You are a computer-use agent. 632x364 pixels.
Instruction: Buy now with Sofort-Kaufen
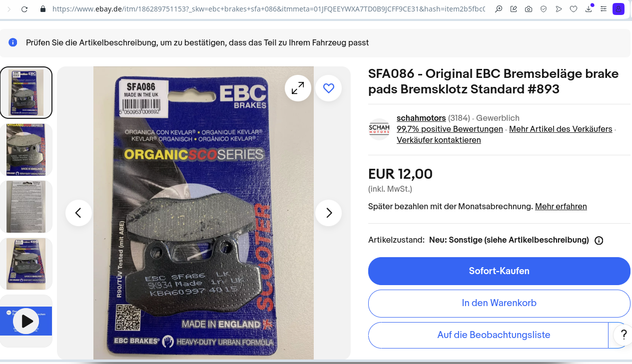(x=499, y=271)
